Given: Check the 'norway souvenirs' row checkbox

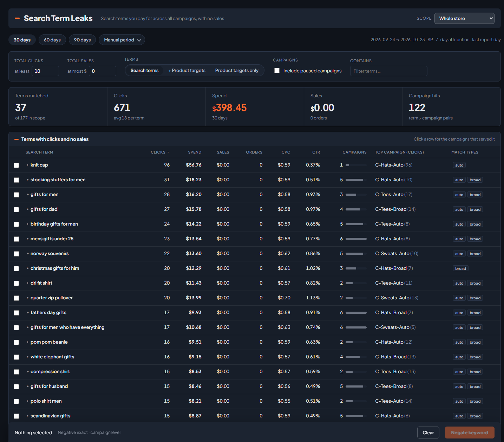Looking at the screenshot, I should click(16, 254).
